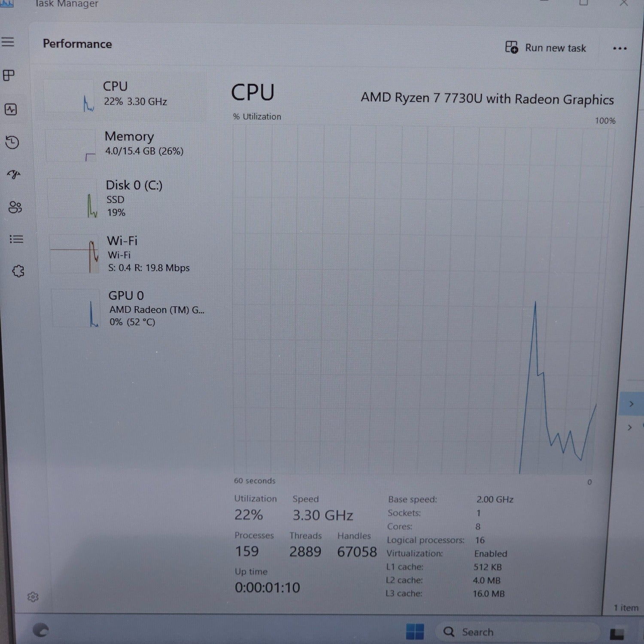The height and width of the screenshot is (644, 644).
Task: Click the Memory usage 4.0/15.4 GB text
Action: [144, 151]
